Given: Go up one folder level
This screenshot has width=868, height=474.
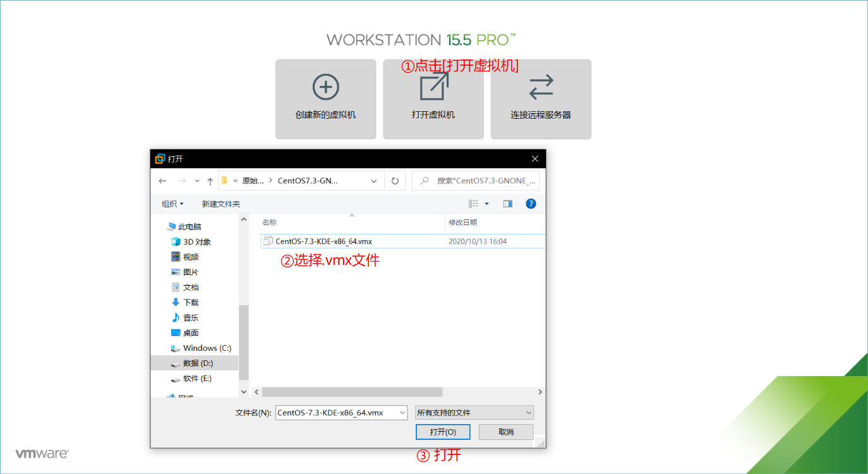Looking at the screenshot, I should 210,181.
